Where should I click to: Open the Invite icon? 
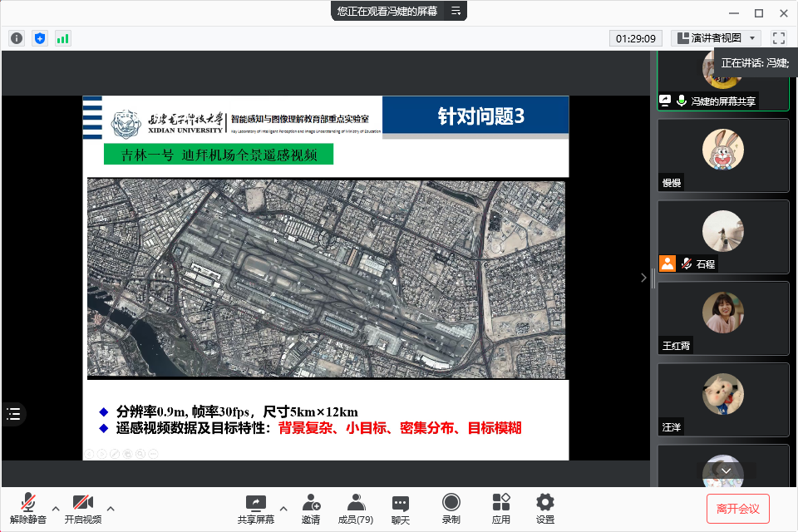tap(311, 509)
